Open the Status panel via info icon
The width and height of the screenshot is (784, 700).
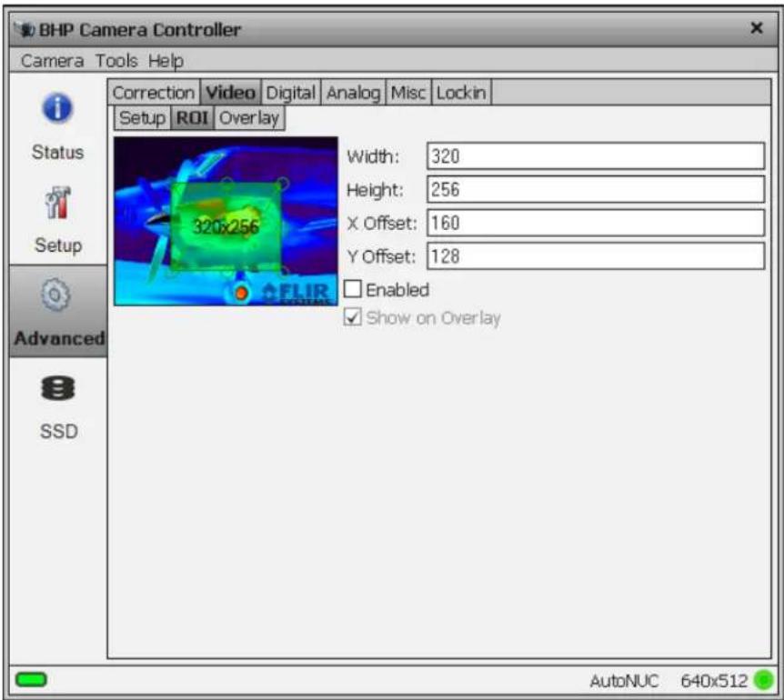[x=57, y=107]
